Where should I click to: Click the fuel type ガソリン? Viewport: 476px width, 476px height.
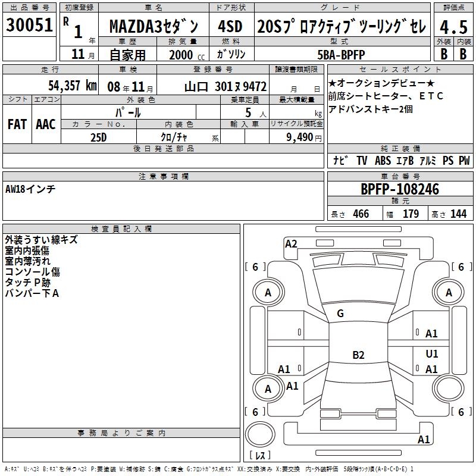pos(231,54)
